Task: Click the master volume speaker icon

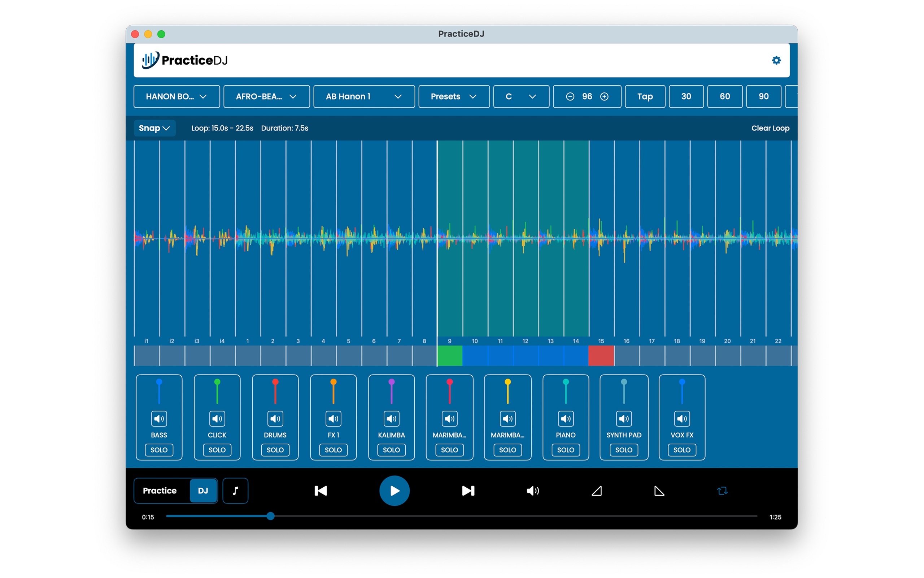Action: 533,491
